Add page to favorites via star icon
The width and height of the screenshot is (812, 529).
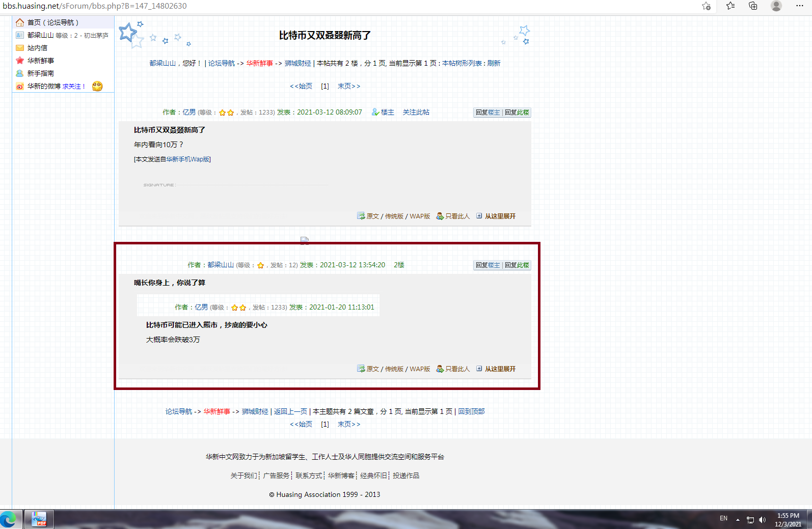point(706,6)
